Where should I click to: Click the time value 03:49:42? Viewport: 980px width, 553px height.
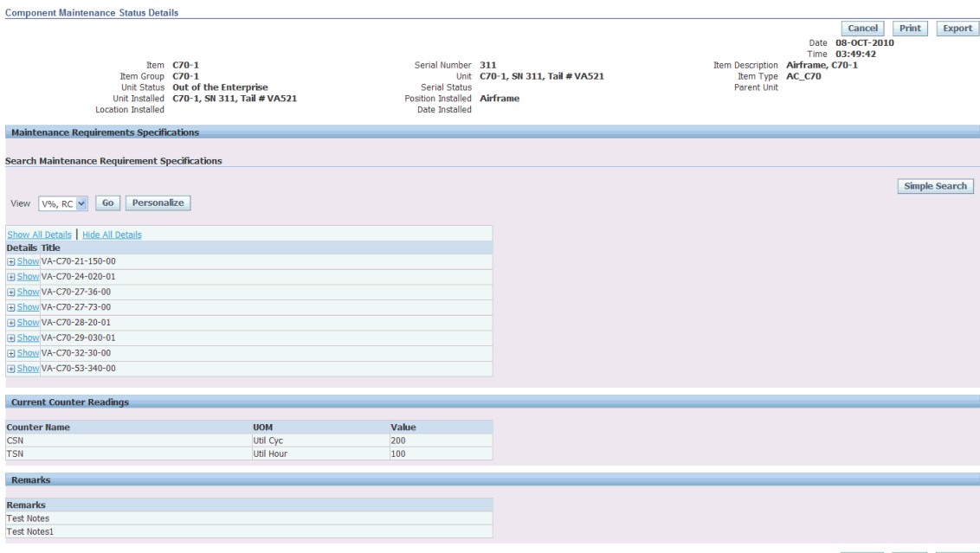click(x=855, y=55)
